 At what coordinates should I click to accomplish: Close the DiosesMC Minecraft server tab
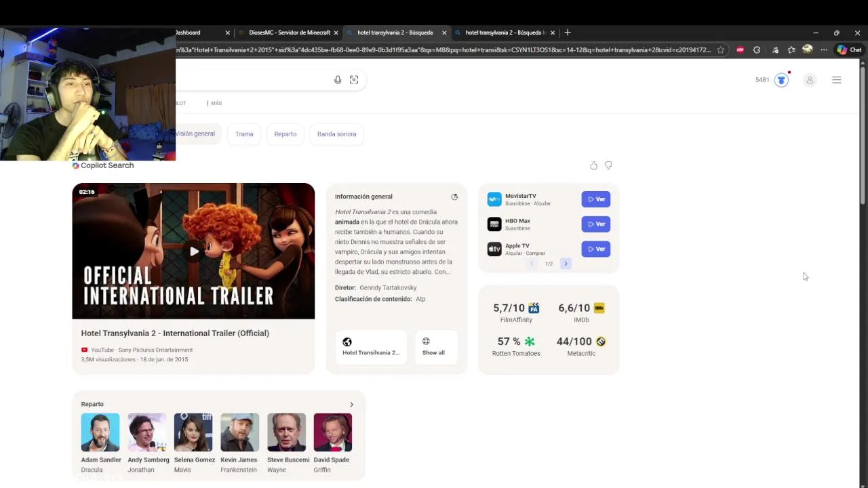(x=336, y=33)
